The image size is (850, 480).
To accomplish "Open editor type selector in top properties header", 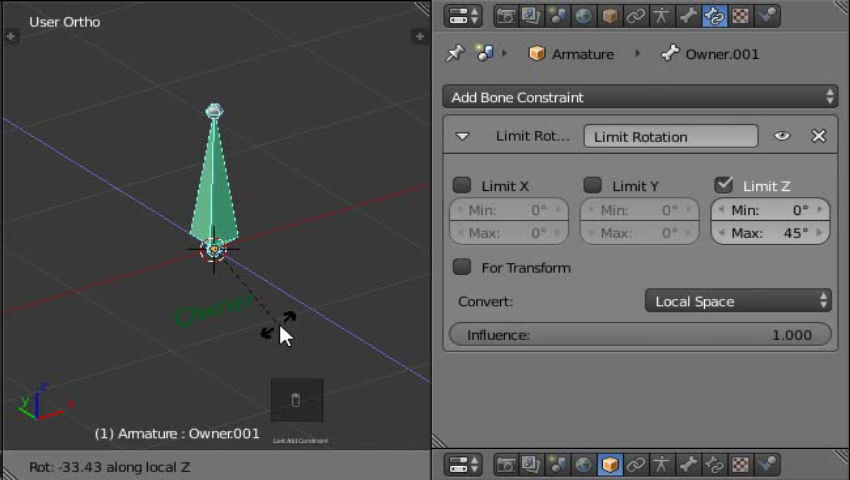I will (463, 16).
